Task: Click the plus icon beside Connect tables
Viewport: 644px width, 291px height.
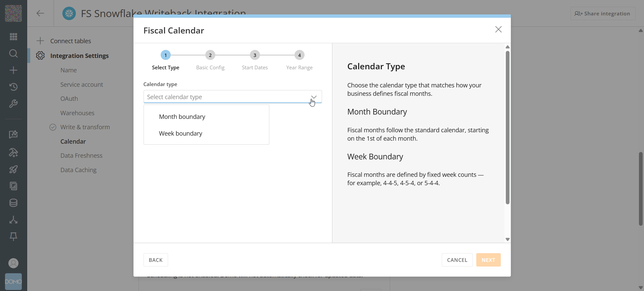Action: [40, 41]
